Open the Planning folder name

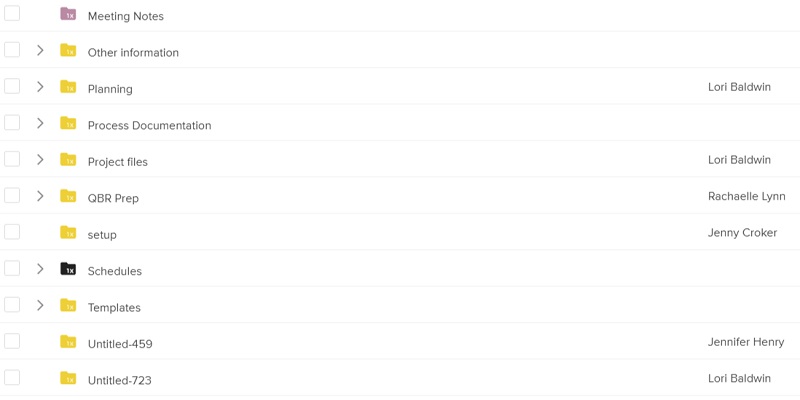(110, 89)
